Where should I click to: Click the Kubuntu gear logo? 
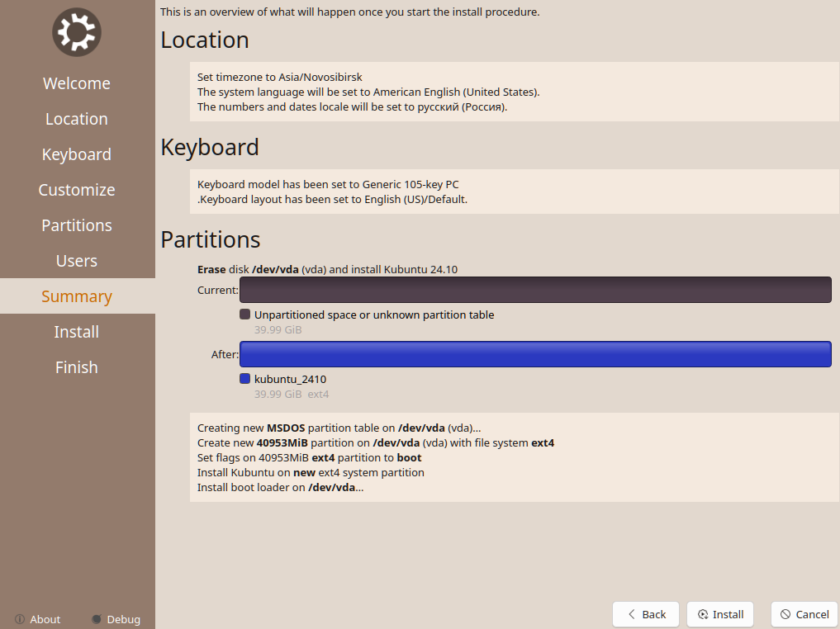coord(77,32)
